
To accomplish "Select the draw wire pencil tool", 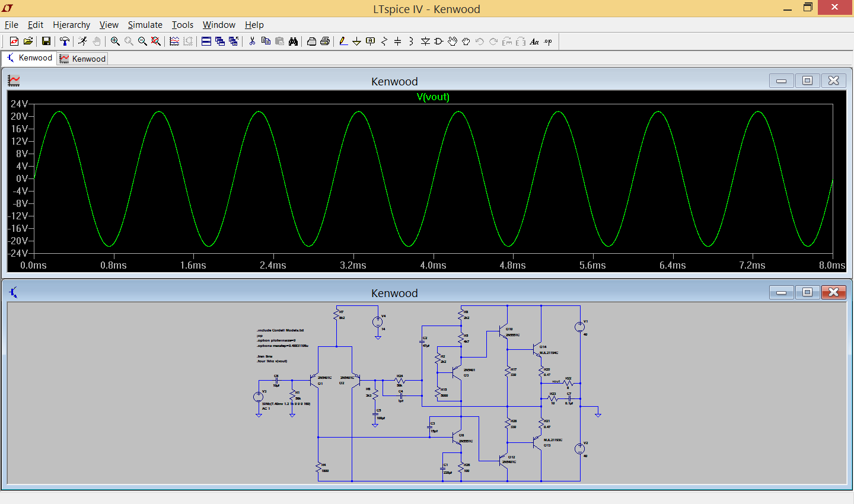I will tap(343, 42).
